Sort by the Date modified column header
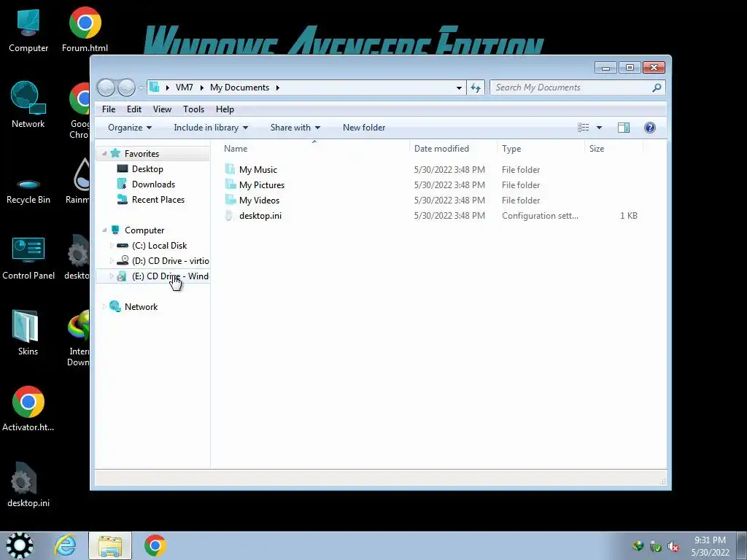This screenshot has height=560, width=747. 453,149
